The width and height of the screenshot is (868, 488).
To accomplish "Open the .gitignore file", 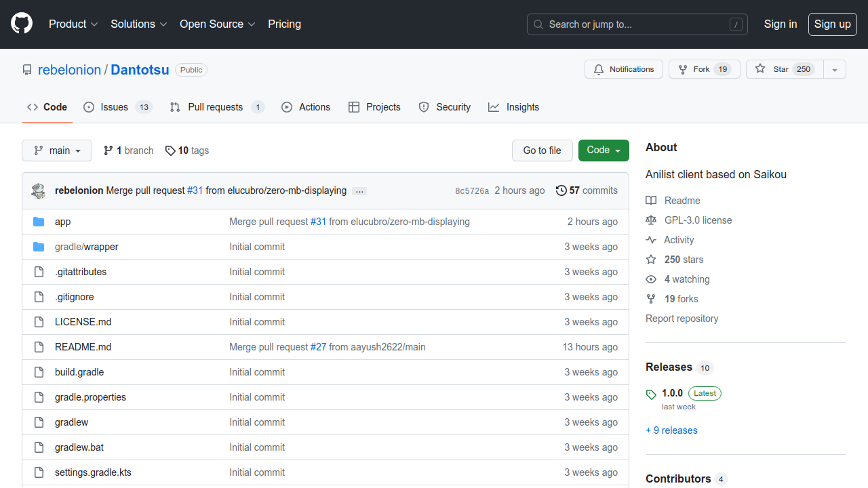I will 75,297.
